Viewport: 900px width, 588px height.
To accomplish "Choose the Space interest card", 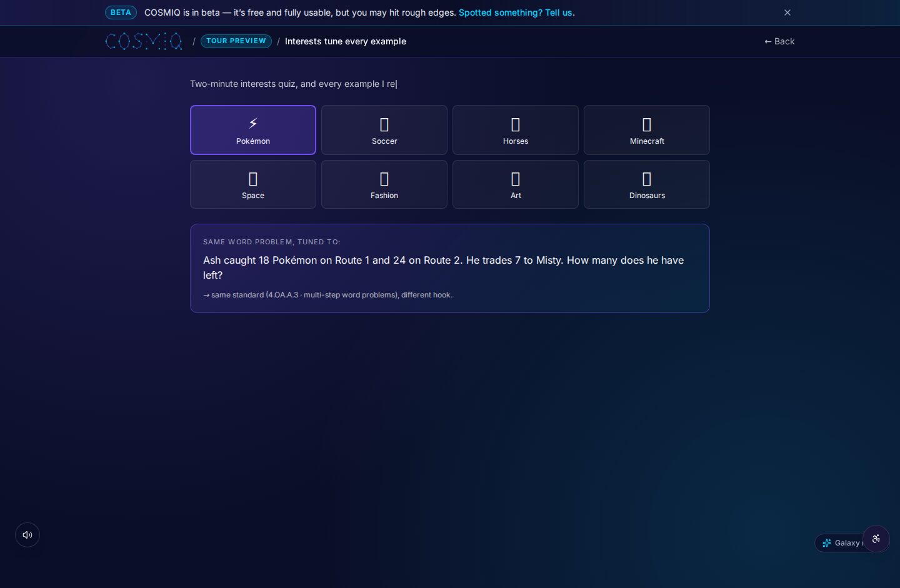I will 253,184.
